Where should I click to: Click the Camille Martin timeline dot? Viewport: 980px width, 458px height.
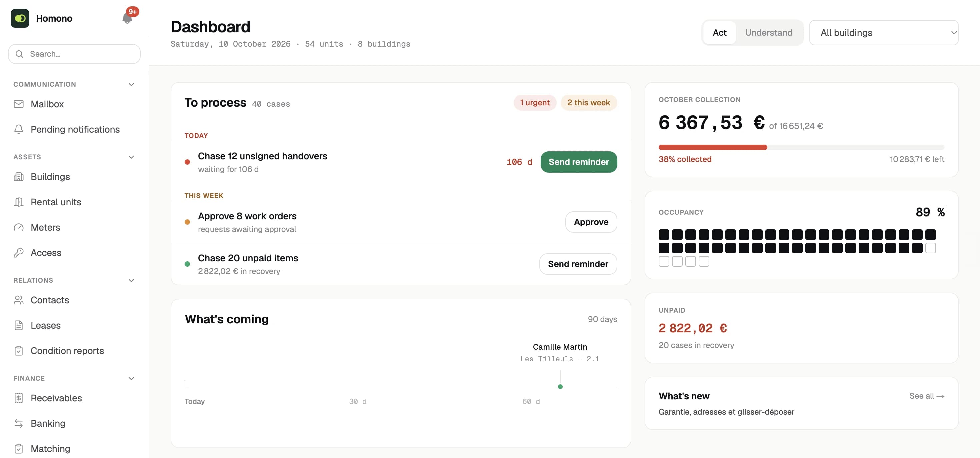click(560, 387)
